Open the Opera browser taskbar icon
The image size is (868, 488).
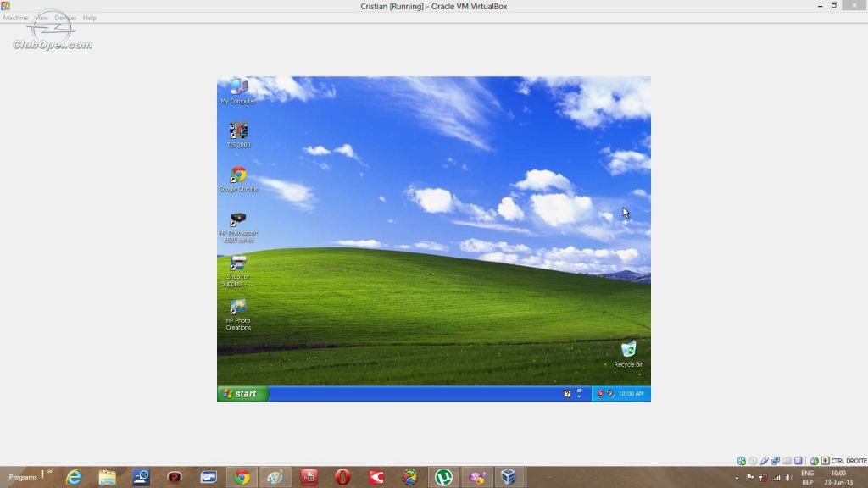[x=342, y=477]
